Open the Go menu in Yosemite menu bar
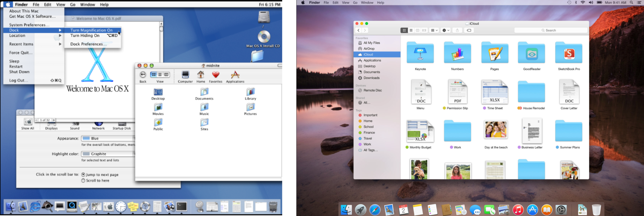644x216 pixels. [x=355, y=3]
